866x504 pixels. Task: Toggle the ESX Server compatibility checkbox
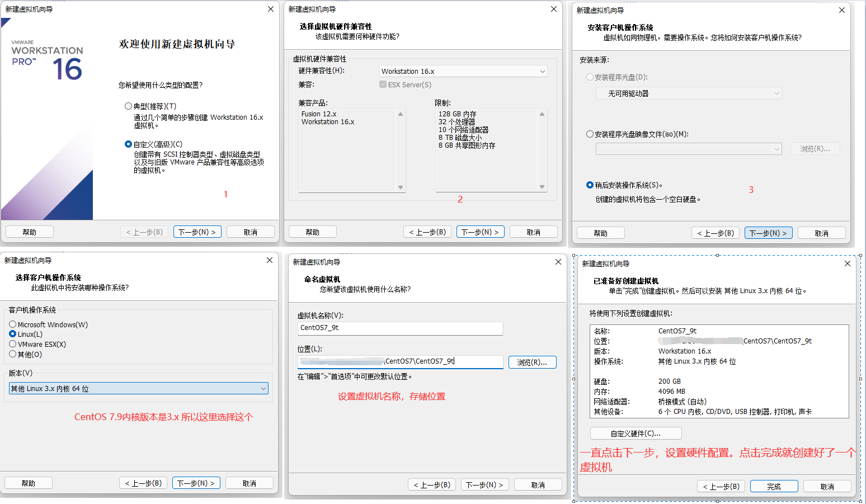(383, 84)
